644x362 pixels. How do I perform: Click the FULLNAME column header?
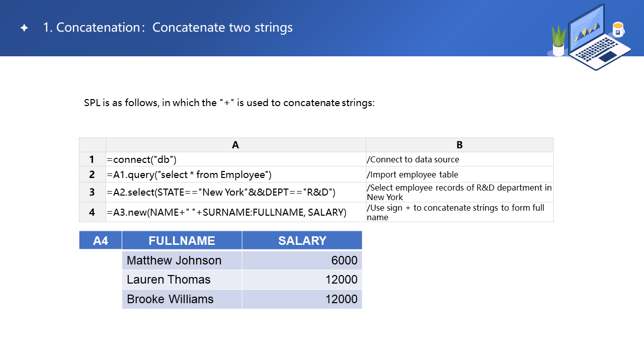coord(182,241)
